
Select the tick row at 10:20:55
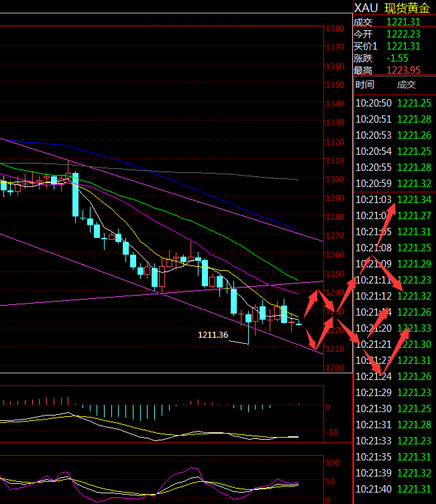pyautogui.click(x=393, y=167)
